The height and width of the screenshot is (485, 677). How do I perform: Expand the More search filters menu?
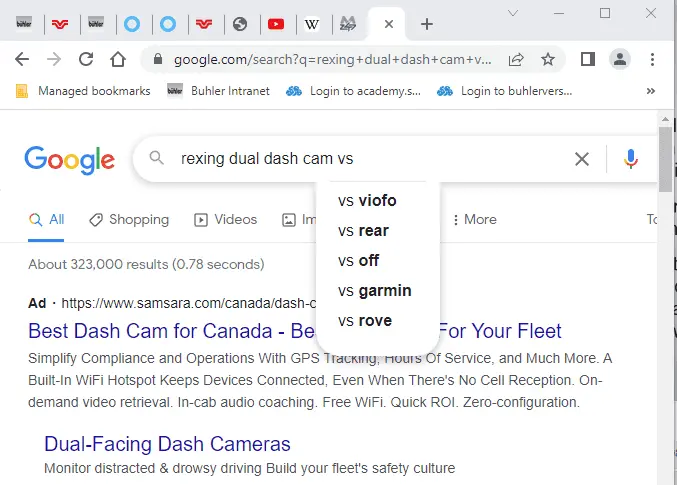click(x=475, y=220)
